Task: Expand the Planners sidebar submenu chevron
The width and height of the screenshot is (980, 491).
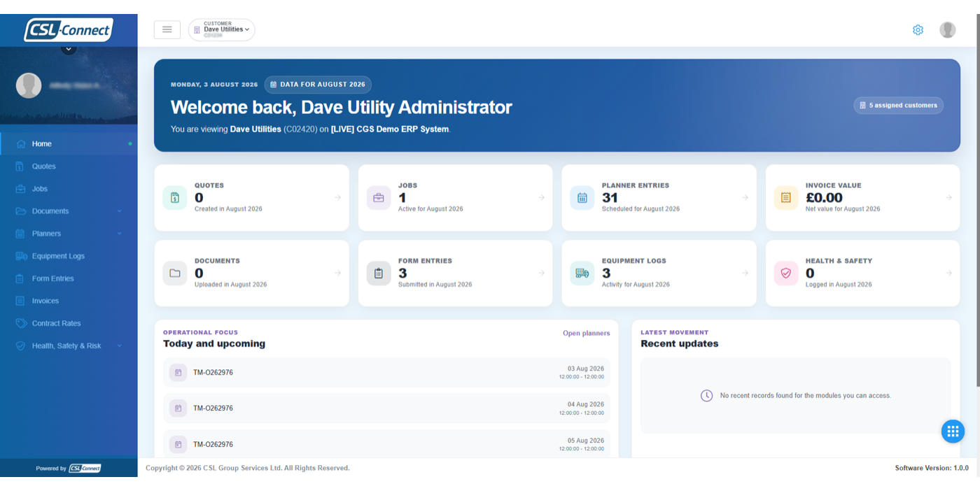Action: (119, 234)
